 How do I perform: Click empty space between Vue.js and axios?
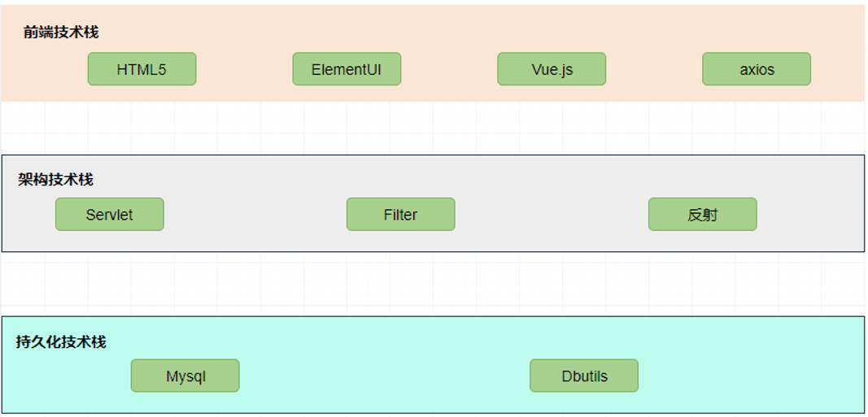(654, 69)
